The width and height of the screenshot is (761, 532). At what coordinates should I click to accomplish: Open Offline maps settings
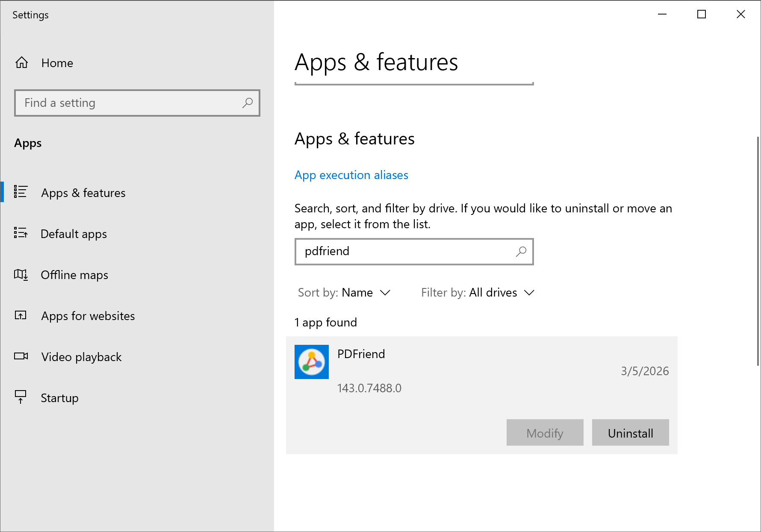coord(74,275)
